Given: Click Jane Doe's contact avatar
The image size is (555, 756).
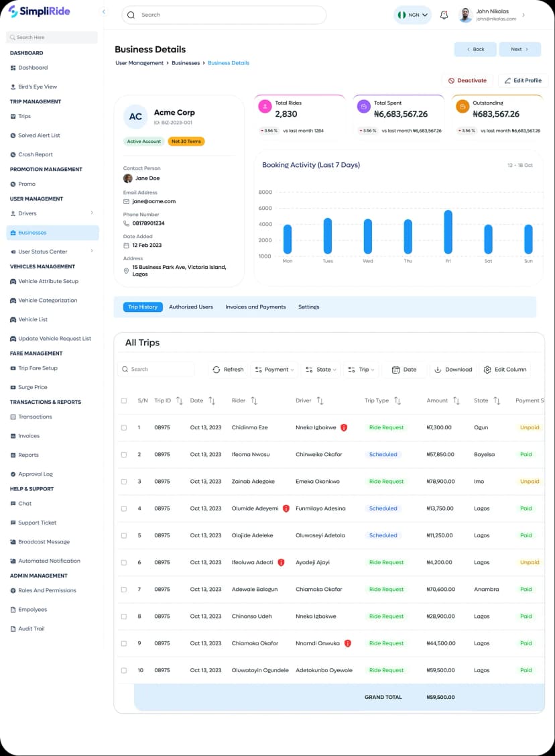Looking at the screenshot, I should coord(127,178).
